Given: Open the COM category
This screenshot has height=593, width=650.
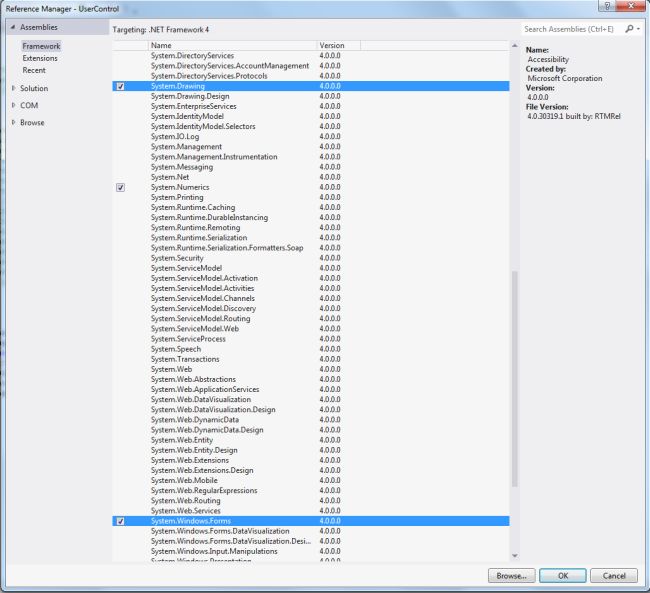Looking at the screenshot, I should 29,105.
